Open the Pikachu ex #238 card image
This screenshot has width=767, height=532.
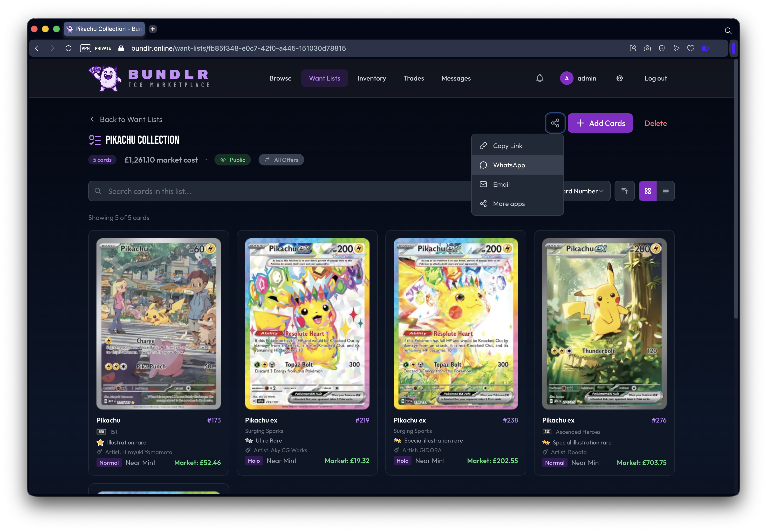coord(456,324)
